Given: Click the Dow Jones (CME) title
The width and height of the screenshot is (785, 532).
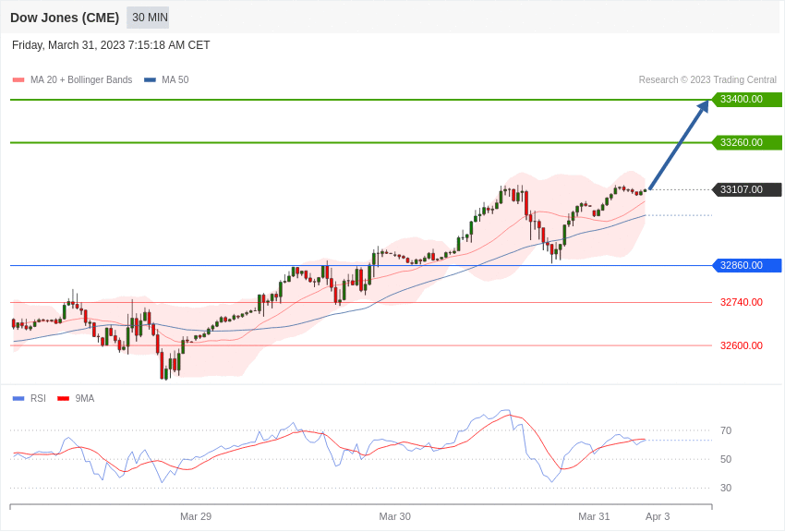Looking at the screenshot, I should click(x=65, y=18).
